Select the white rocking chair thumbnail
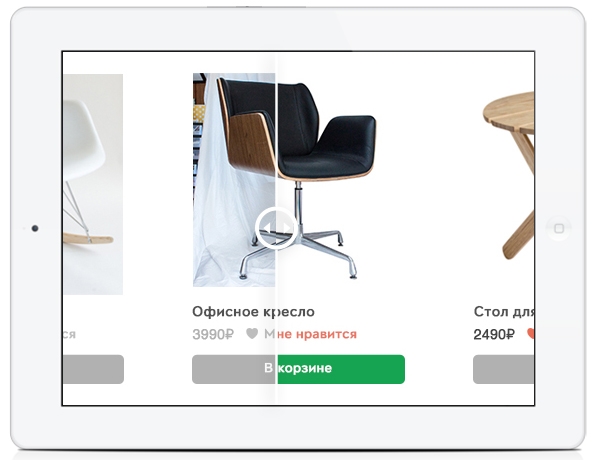This screenshot has height=460, width=600. [93, 184]
